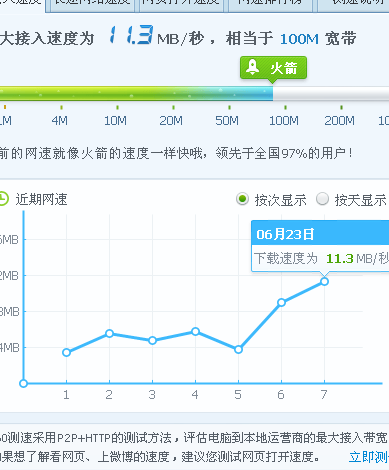Click the 50M scale label
This screenshot has height=470, width=389.
227,120
